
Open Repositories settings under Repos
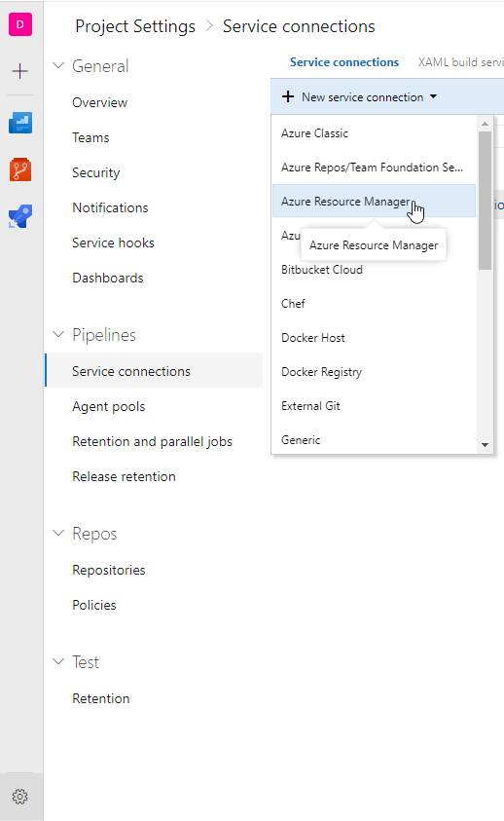(109, 570)
